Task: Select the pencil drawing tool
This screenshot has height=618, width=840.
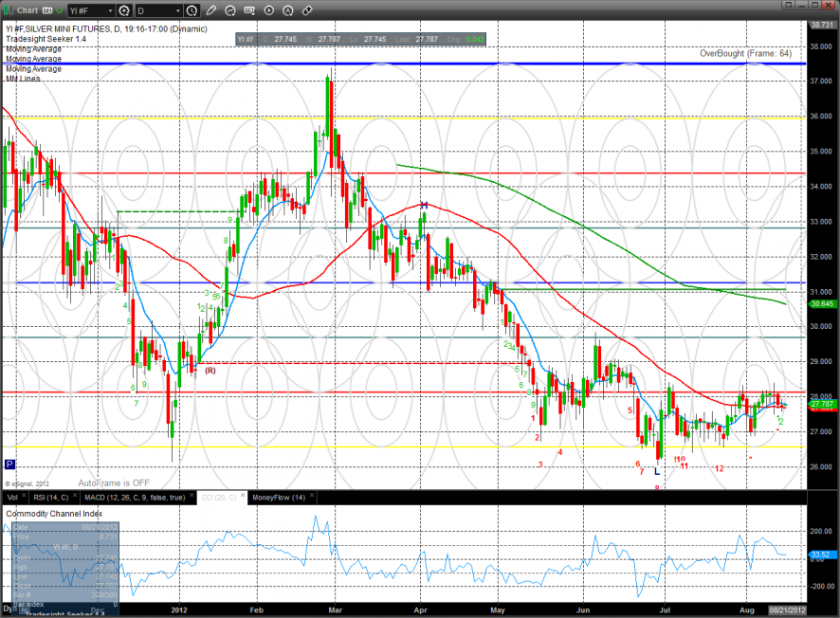Action: tap(210, 10)
